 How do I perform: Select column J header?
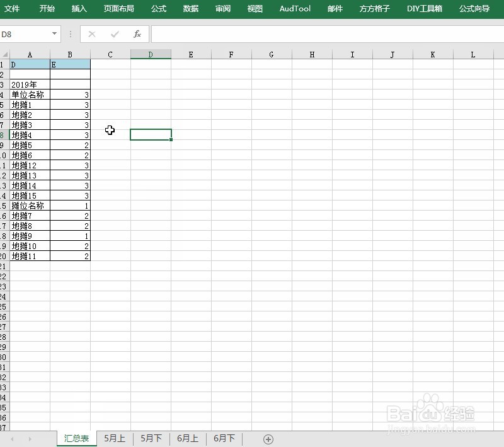point(392,54)
